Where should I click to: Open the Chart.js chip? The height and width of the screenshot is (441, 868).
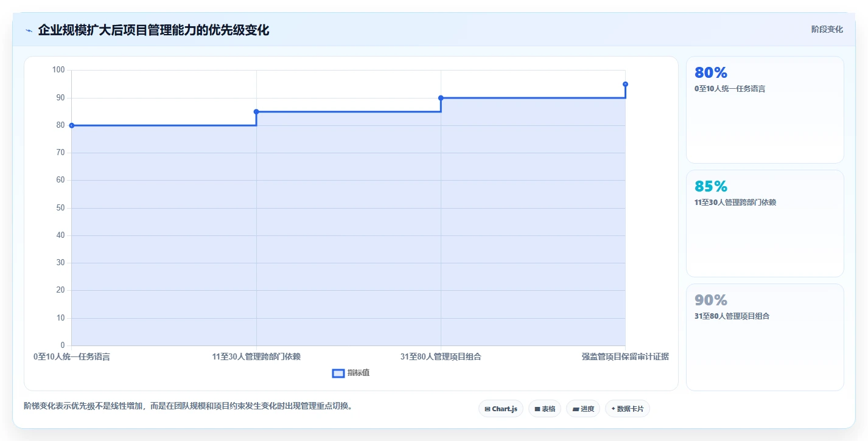501,409
